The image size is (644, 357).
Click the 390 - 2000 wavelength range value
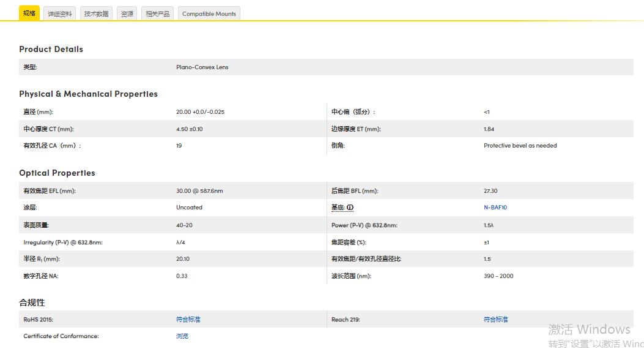(x=498, y=276)
